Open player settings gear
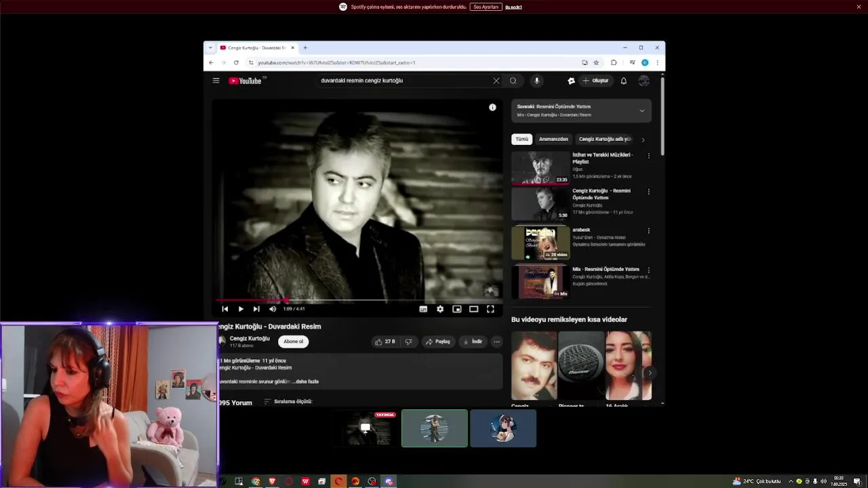The width and height of the screenshot is (868, 488). [x=440, y=309]
